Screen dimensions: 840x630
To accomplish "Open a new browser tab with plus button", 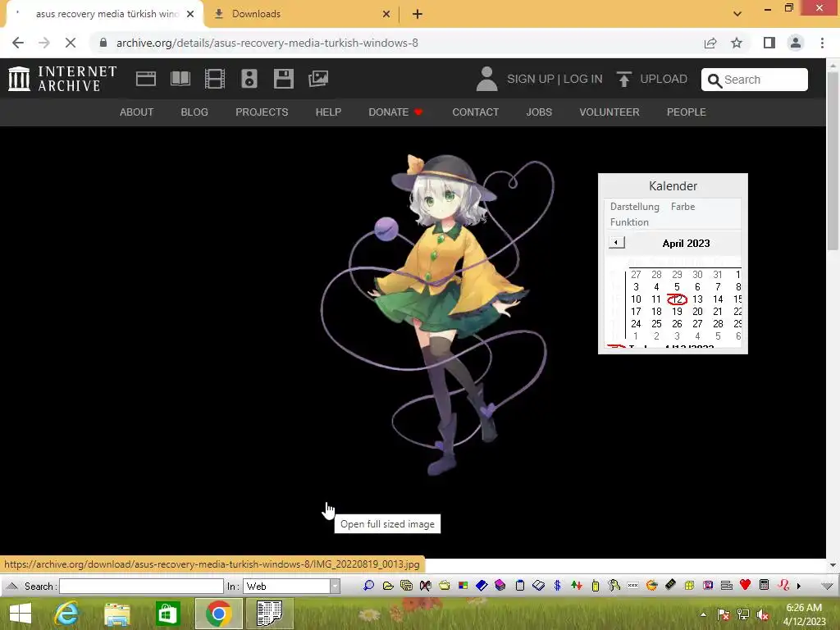I will pos(418,14).
